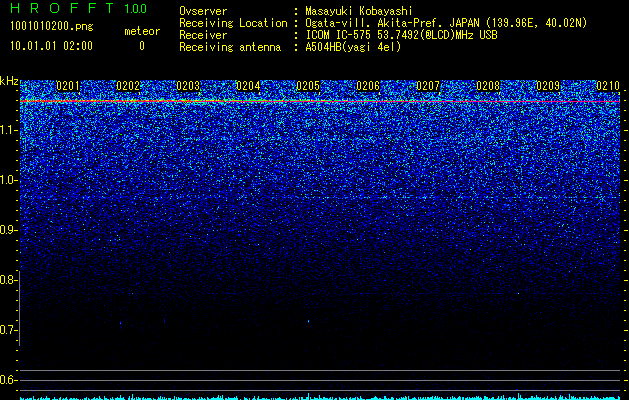Screen dimensions: 629x400
Task: Select the Receiving antenna label
Action: [230, 47]
